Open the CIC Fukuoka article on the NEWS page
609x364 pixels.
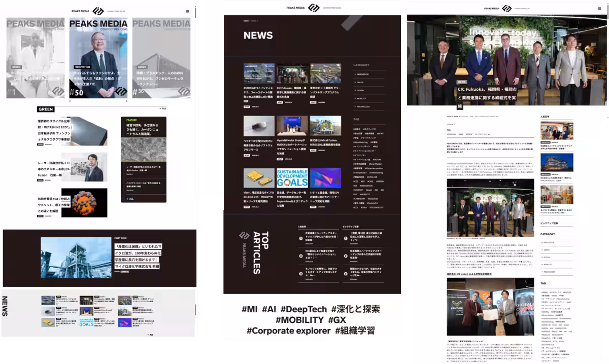(292, 85)
